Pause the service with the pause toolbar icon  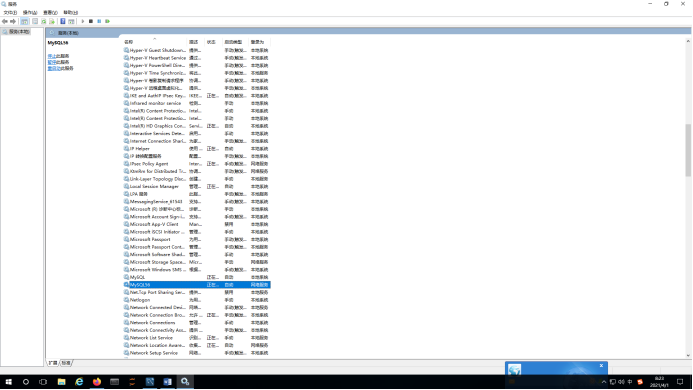point(99,21)
